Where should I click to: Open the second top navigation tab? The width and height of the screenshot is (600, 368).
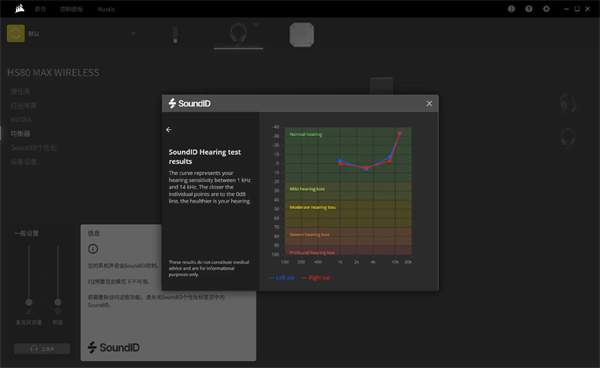click(71, 9)
